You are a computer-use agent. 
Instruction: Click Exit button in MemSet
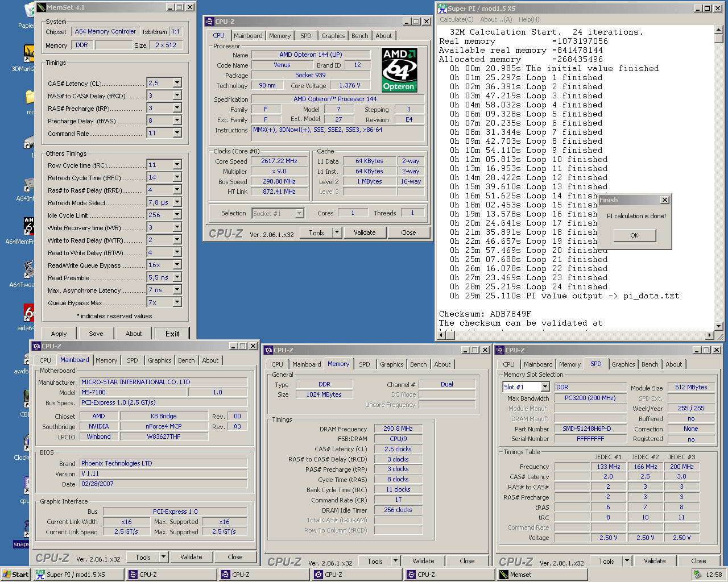[172, 334]
